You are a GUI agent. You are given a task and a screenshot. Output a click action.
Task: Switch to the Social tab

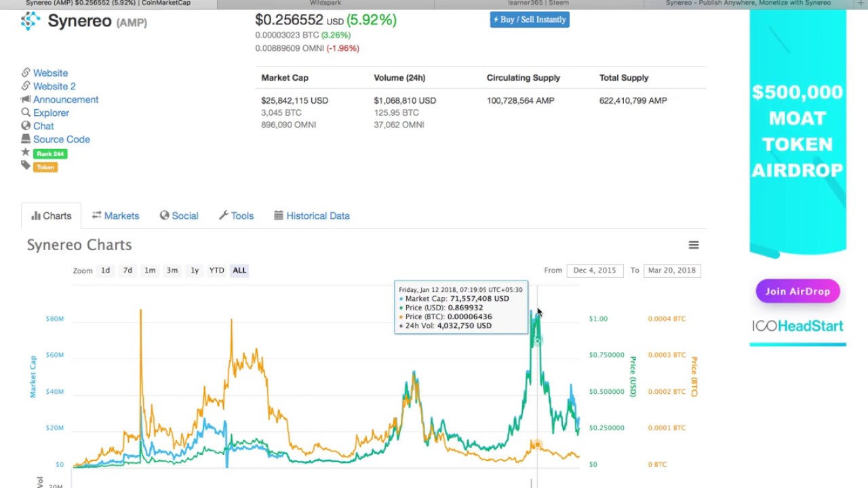coord(179,216)
